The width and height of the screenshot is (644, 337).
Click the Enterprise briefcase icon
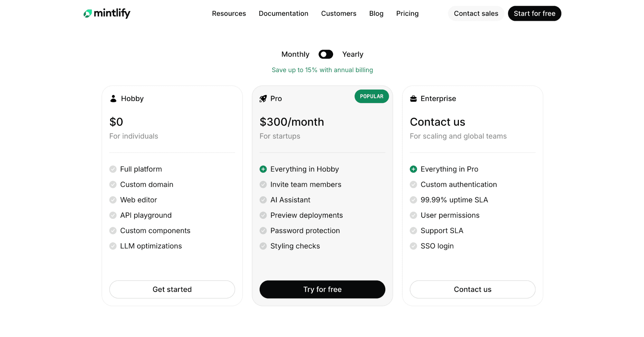pyautogui.click(x=413, y=98)
